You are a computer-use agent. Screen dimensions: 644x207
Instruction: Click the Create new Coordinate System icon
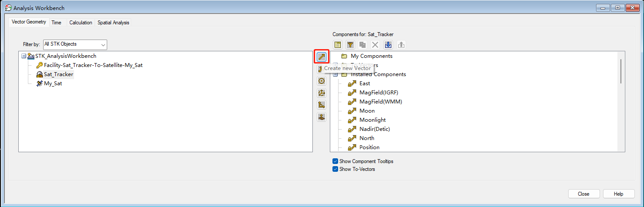(x=322, y=93)
